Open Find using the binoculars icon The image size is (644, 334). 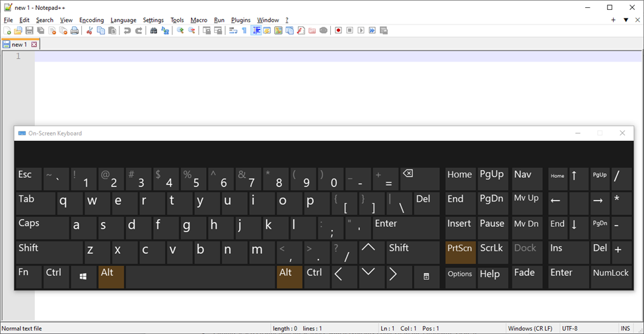coord(154,30)
